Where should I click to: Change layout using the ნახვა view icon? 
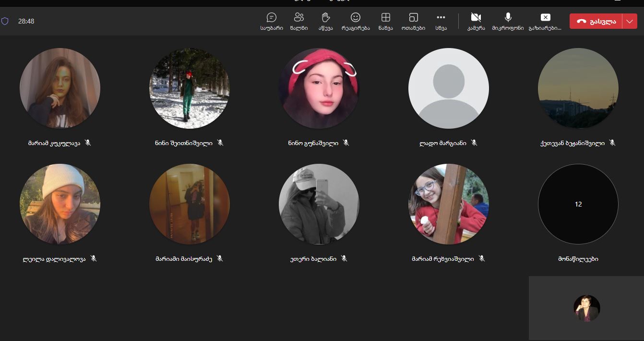[385, 21]
